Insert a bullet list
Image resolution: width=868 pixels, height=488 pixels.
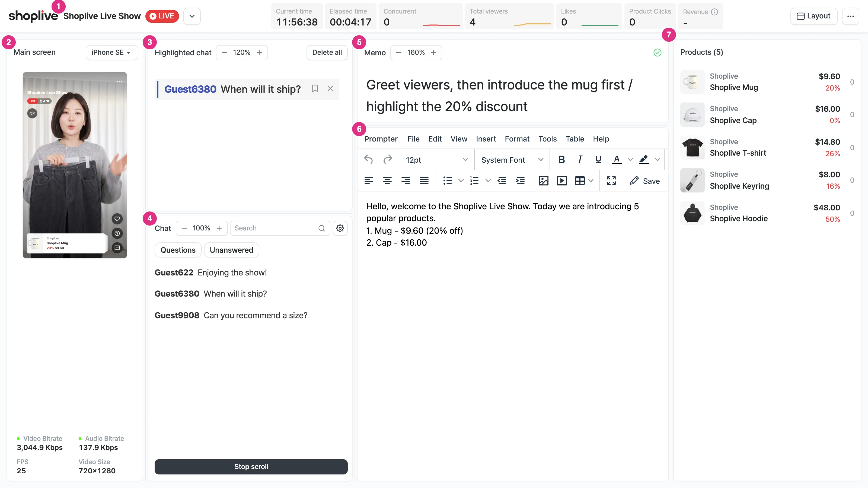point(448,181)
